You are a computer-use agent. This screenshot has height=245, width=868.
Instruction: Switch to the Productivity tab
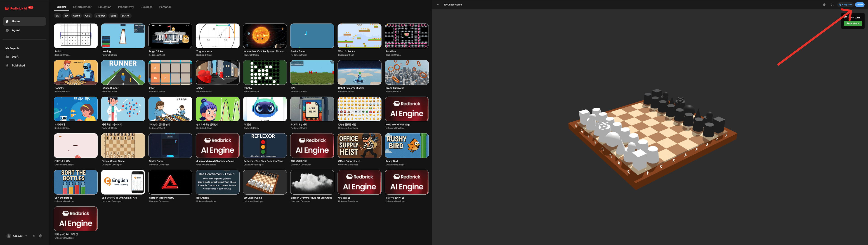126,7
